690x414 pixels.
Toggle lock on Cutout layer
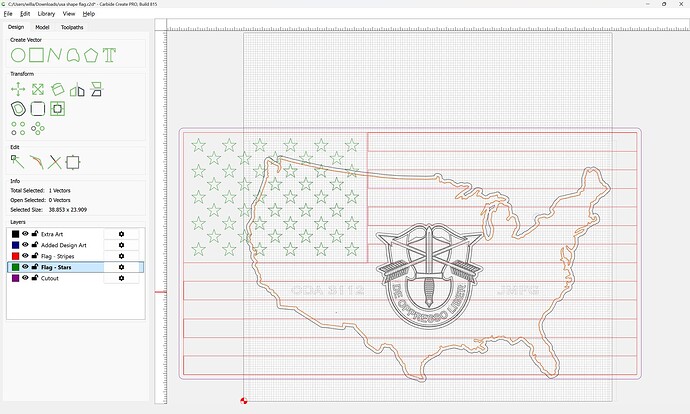35,278
